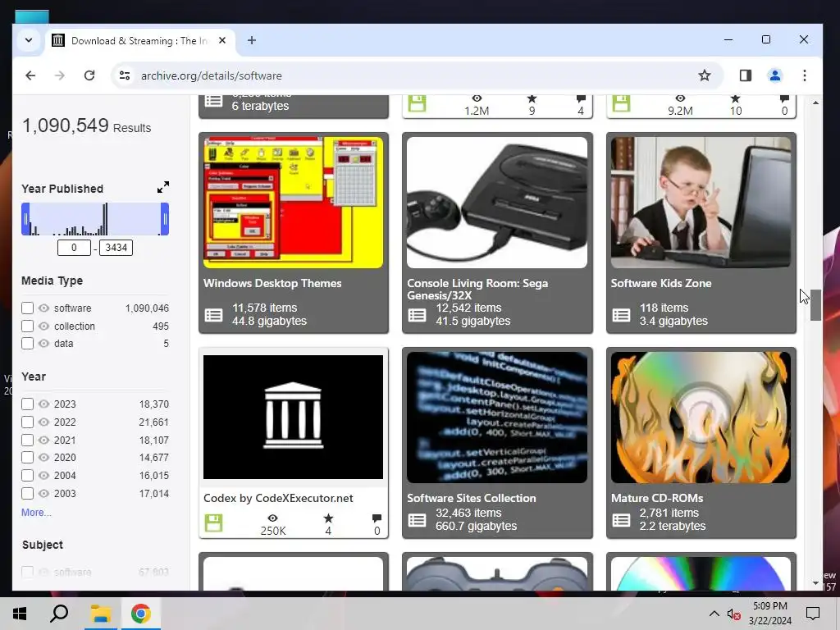Hide 2004 year with eye icon
840x630 pixels.
tap(44, 475)
